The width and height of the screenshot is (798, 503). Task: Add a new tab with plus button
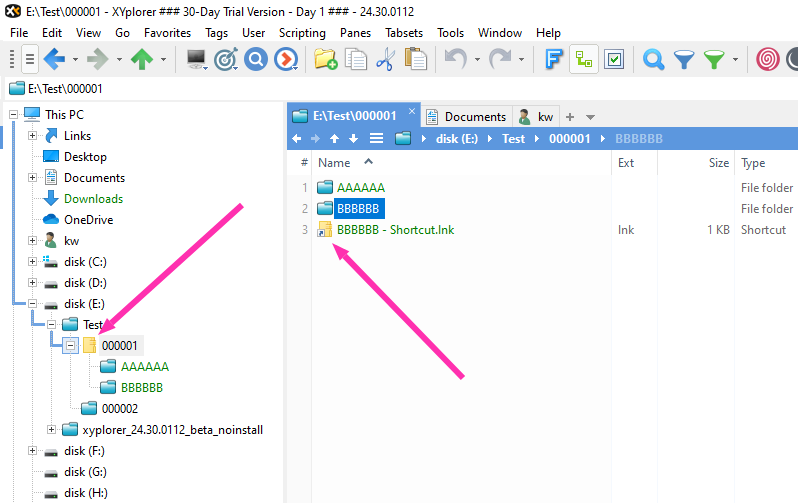(x=570, y=117)
